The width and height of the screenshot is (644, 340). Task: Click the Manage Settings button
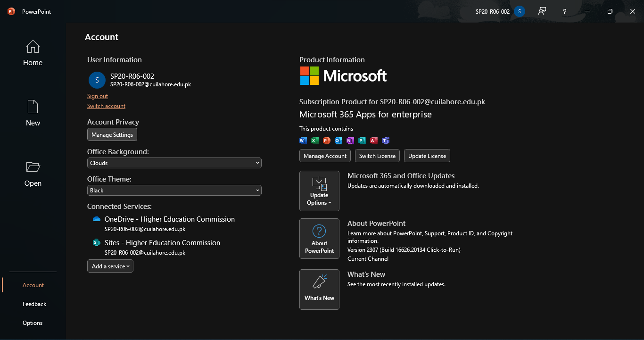click(x=112, y=134)
